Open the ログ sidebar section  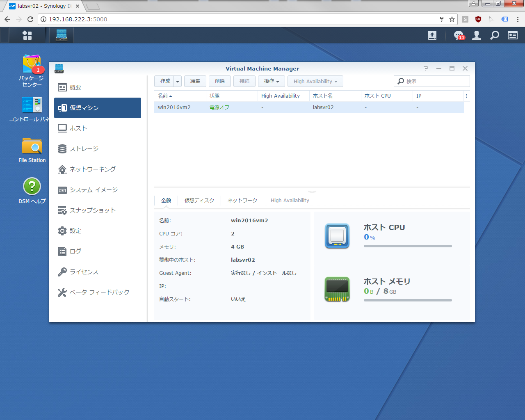[98, 251]
